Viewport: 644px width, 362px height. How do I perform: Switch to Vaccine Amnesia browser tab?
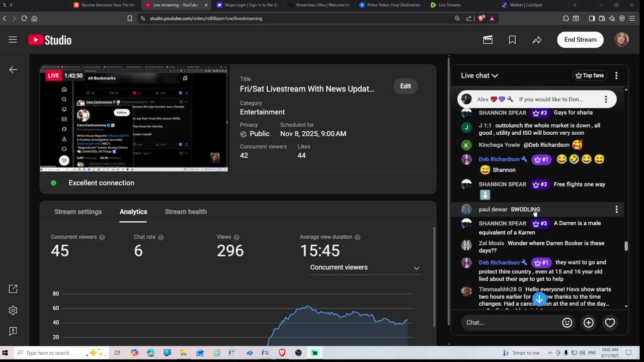coord(105,5)
